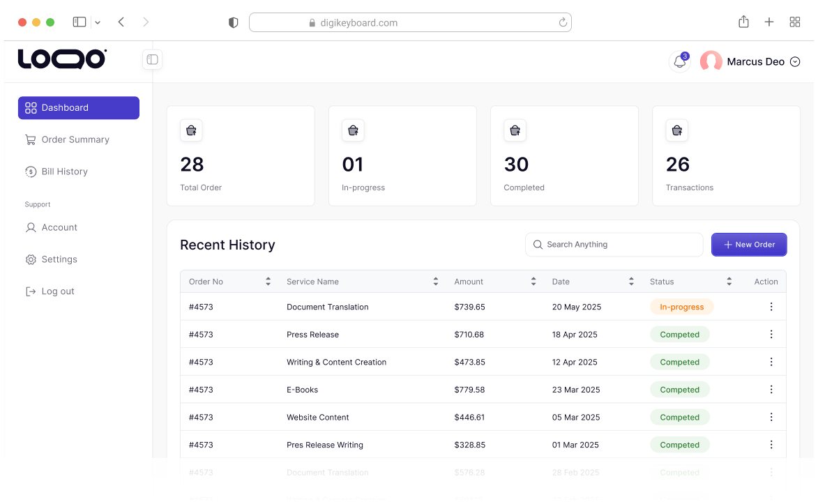Image resolution: width=818 pixels, height=504 pixels.
Task: Open Order Summary from the sidebar
Action: 75,139
